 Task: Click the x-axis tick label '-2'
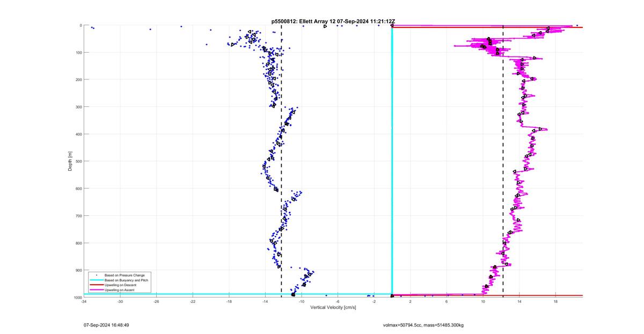[374, 302]
